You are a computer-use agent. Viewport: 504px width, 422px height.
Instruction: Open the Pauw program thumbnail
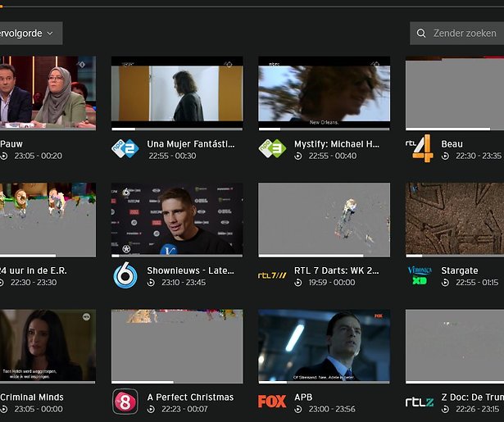[x=48, y=93]
